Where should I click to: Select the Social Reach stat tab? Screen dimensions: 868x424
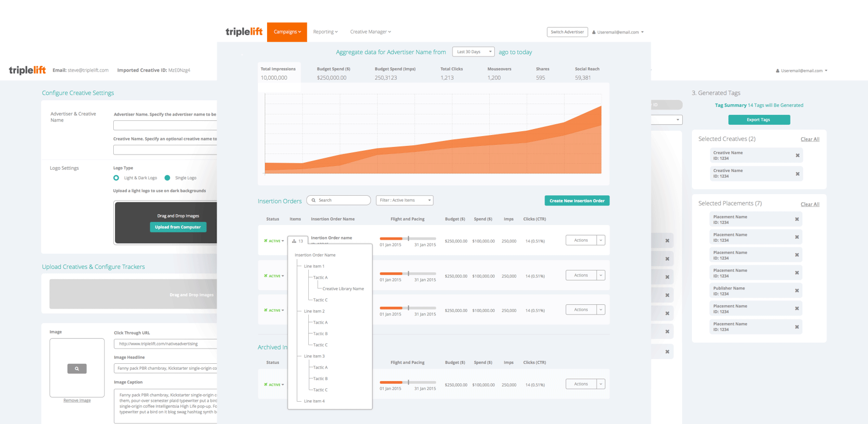(x=587, y=73)
